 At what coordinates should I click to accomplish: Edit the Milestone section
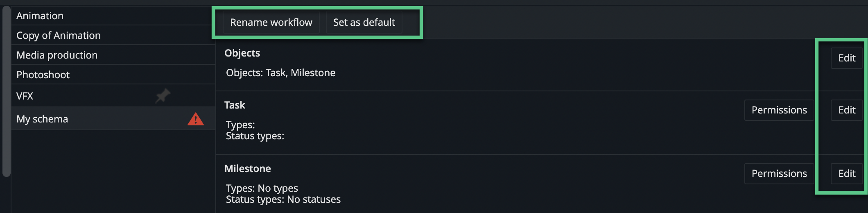846,174
